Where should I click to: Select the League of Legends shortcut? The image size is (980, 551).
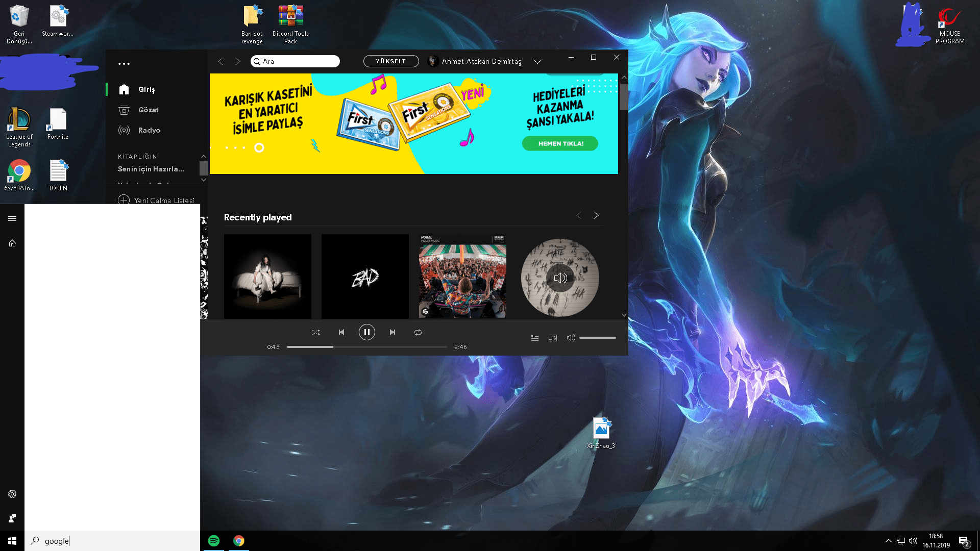19,128
